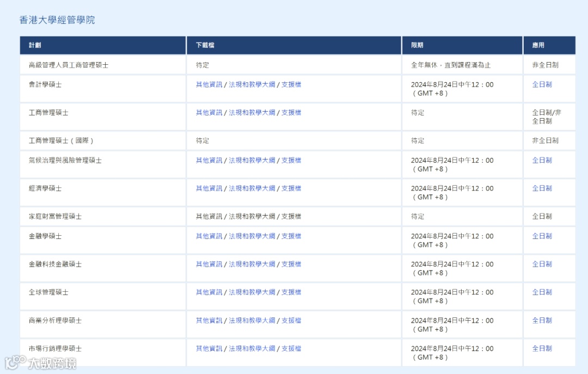Image resolution: width=588 pixels, height=374 pixels.
Task: Open 法規和教學大綱 link in 工商管理碩士 row
Action: tap(252, 113)
